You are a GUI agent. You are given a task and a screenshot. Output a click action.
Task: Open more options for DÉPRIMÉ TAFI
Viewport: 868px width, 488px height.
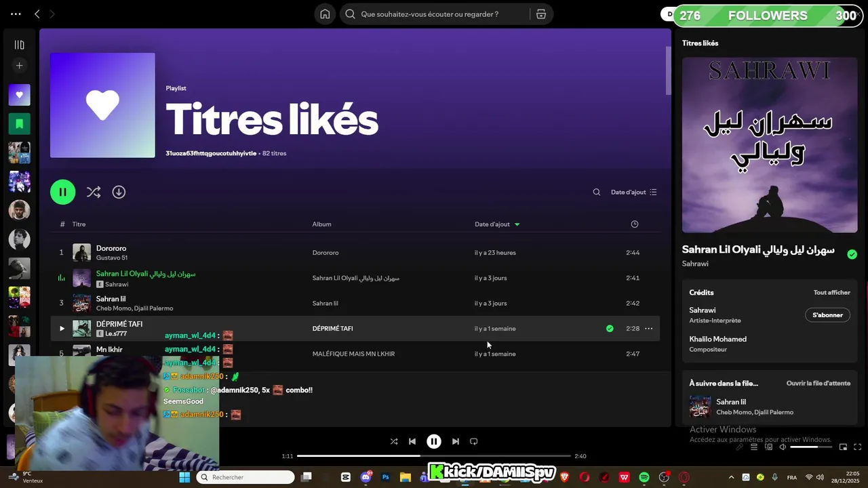(x=648, y=329)
